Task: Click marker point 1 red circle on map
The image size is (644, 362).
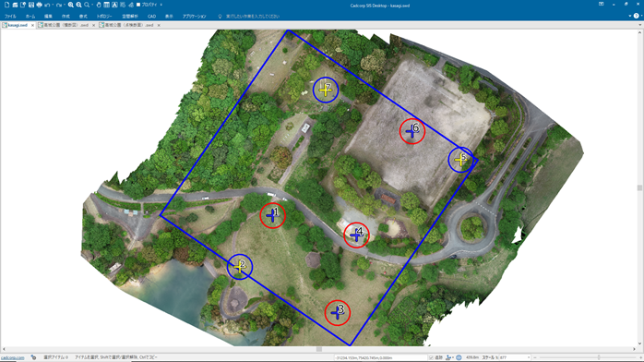Action: click(x=272, y=215)
